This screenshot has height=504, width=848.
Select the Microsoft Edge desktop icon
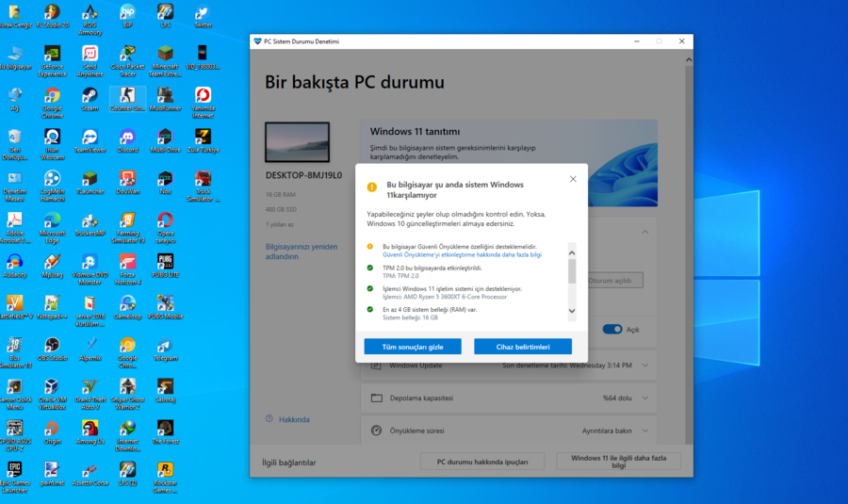tap(53, 228)
